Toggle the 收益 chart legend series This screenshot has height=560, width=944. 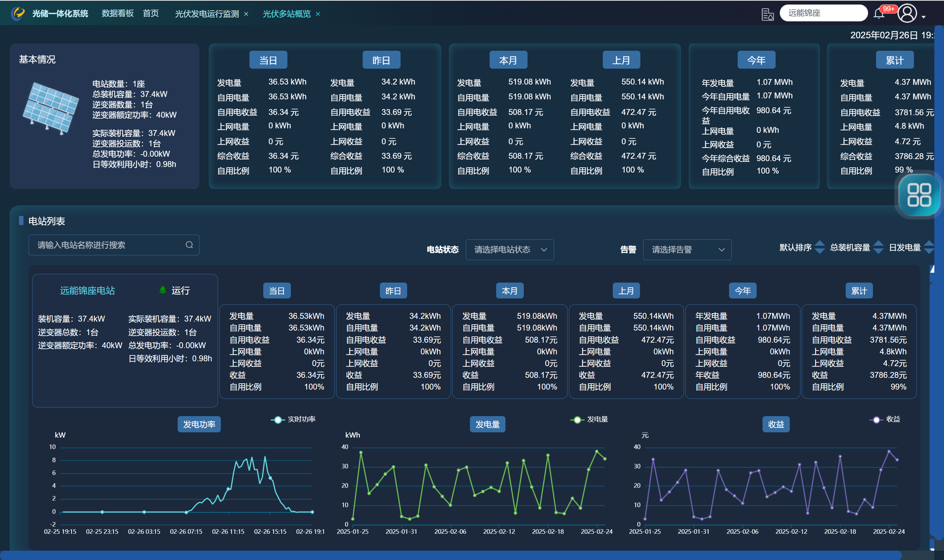pos(885,420)
